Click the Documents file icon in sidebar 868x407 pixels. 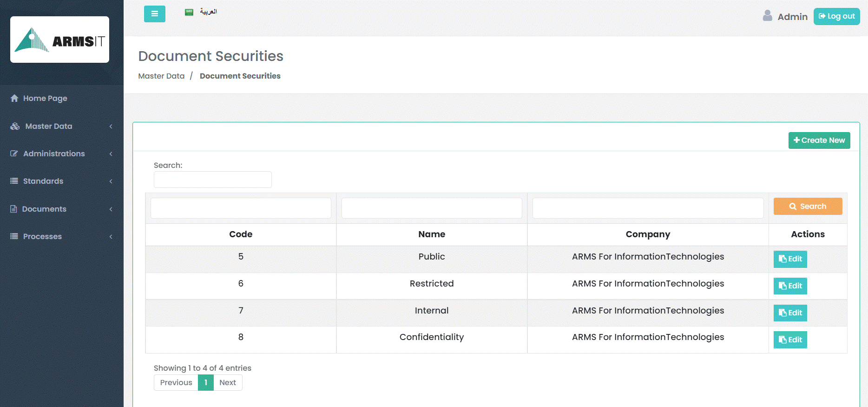[x=14, y=209]
